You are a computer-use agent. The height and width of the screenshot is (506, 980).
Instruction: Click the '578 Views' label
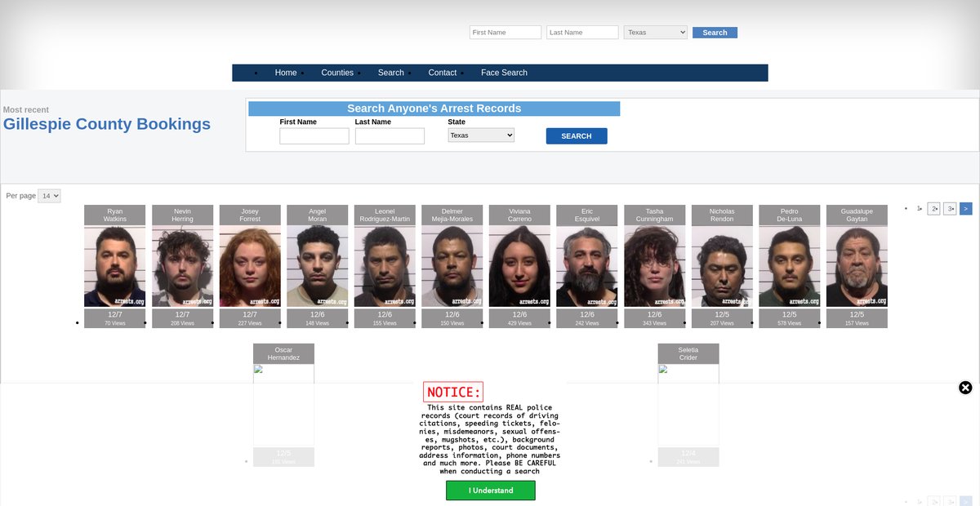click(790, 323)
